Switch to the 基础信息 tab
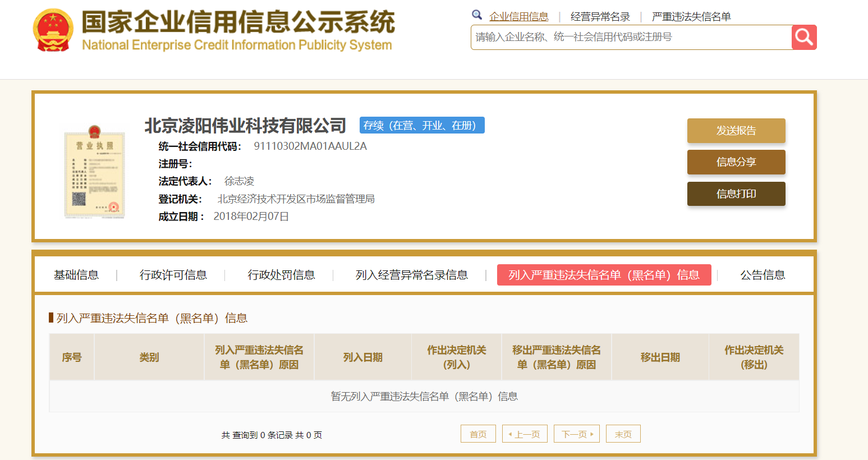The height and width of the screenshot is (460, 868). (76, 275)
